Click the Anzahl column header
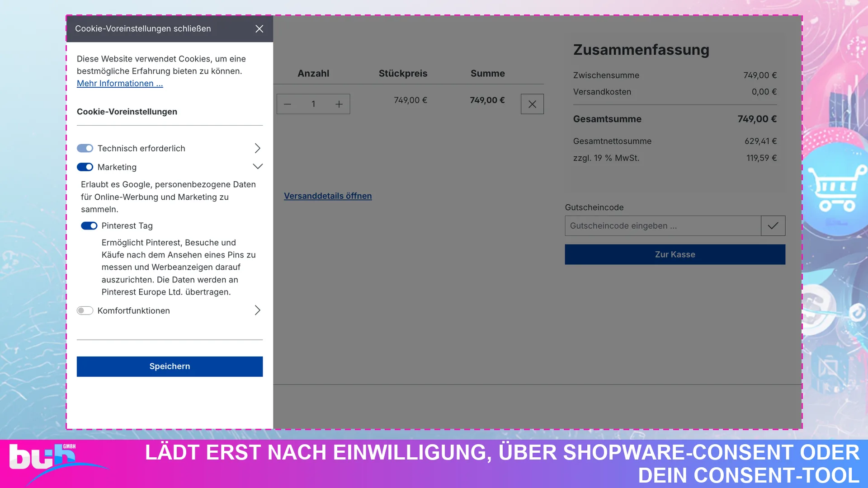The height and width of the screenshot is (488, 868). 313,73
